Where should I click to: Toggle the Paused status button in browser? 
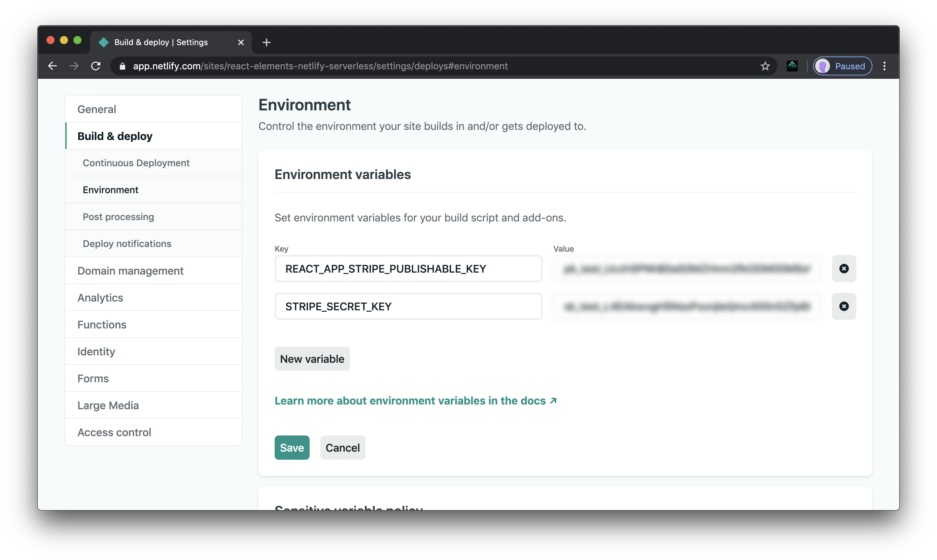pyautogui.click(x=842, y=66)
